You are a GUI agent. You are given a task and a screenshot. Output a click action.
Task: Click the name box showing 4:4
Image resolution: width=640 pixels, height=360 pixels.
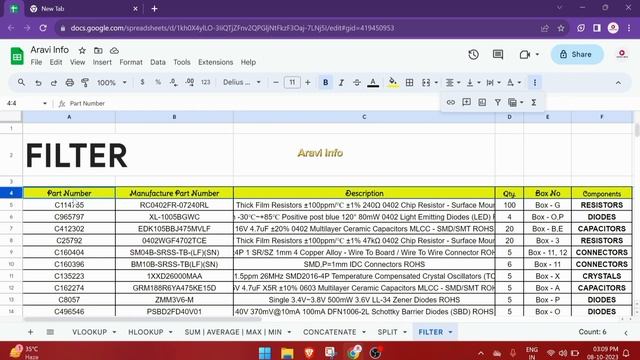coord(26,103)
